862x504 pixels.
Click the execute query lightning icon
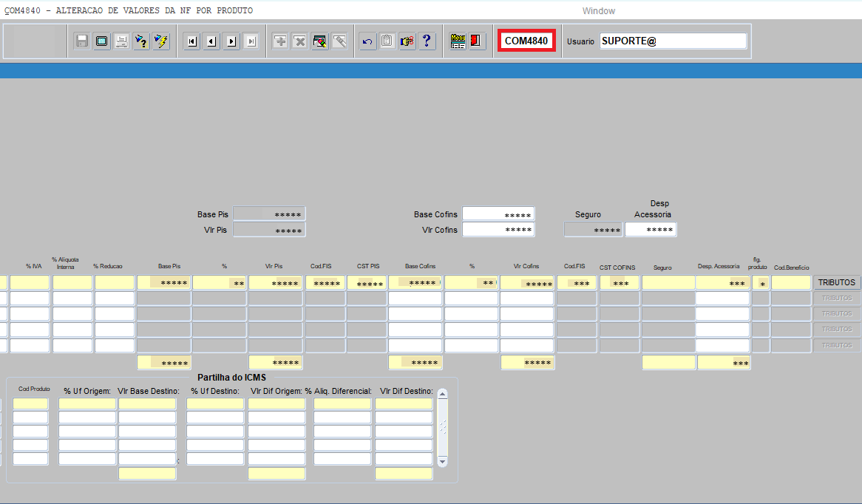pos(160,41)
